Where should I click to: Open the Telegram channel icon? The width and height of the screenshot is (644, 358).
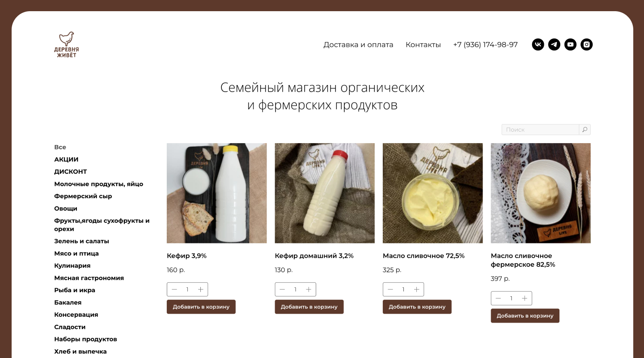point(554,45)
